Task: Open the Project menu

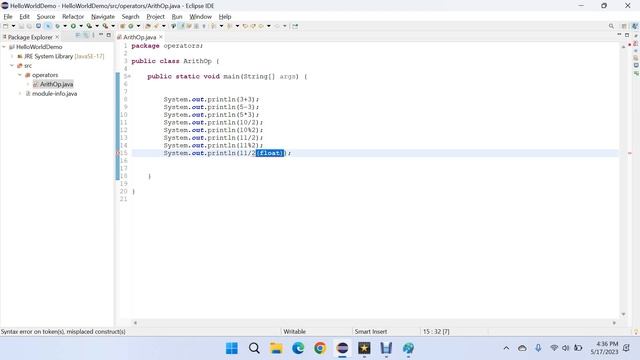Action: coord(156,17)
